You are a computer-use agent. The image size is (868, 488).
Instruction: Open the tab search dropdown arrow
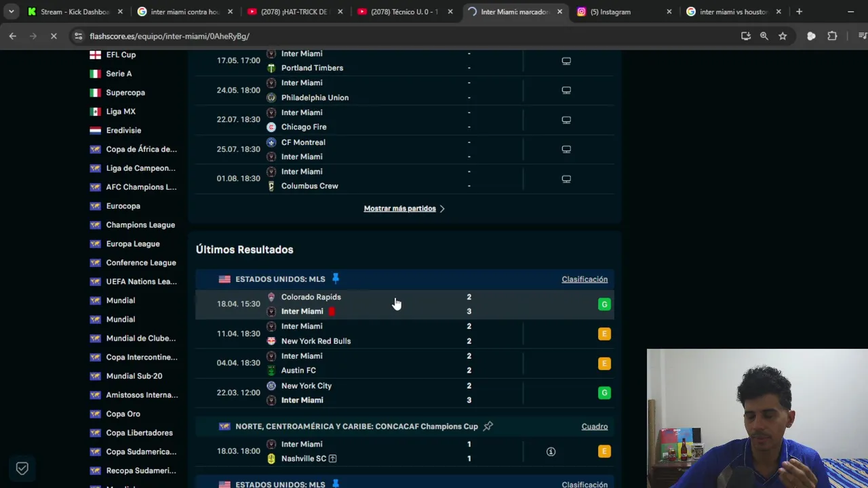click(12, 12)
